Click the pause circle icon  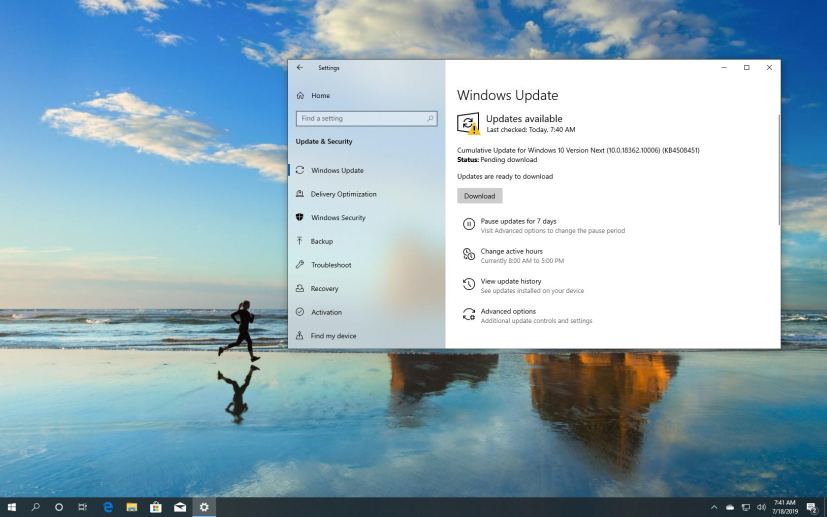[468, 224]
